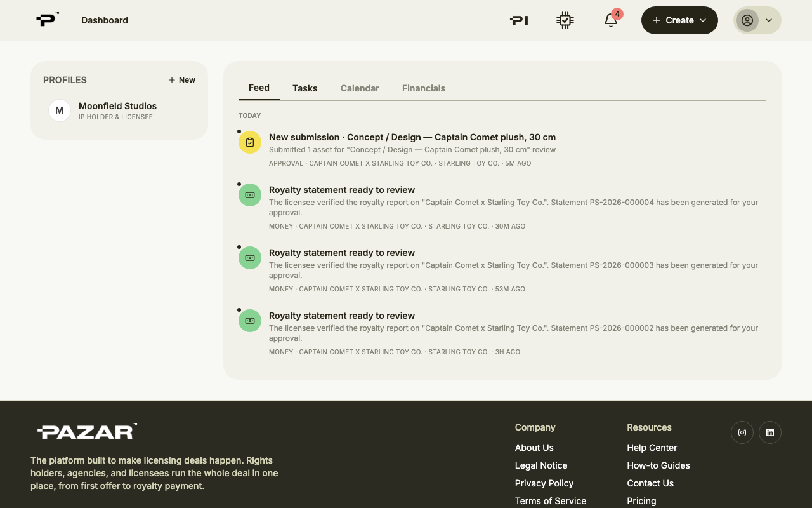Switch to the Feed tab
The image size is (812, 508).
click(259, 88)
